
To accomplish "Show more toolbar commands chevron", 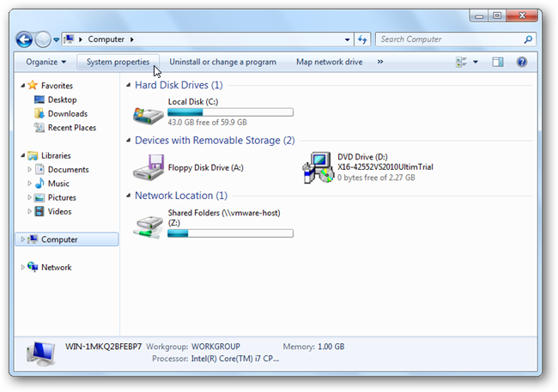I will click(380, 62).
